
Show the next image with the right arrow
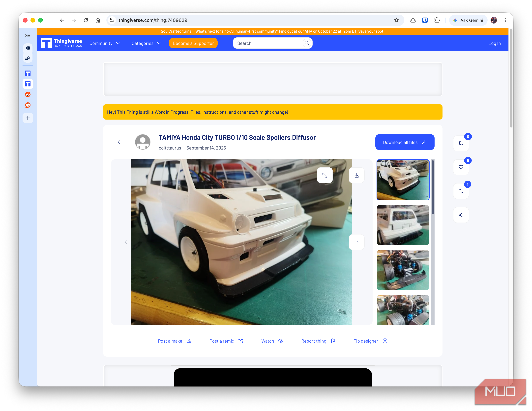click(x=357, y=242)
